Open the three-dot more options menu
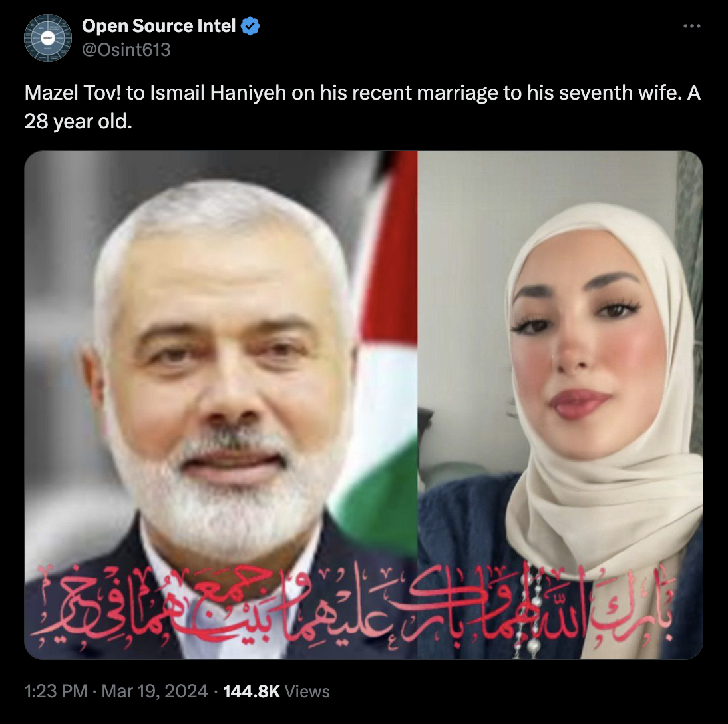Screen dimensions: 728x724 coord(692,26)
